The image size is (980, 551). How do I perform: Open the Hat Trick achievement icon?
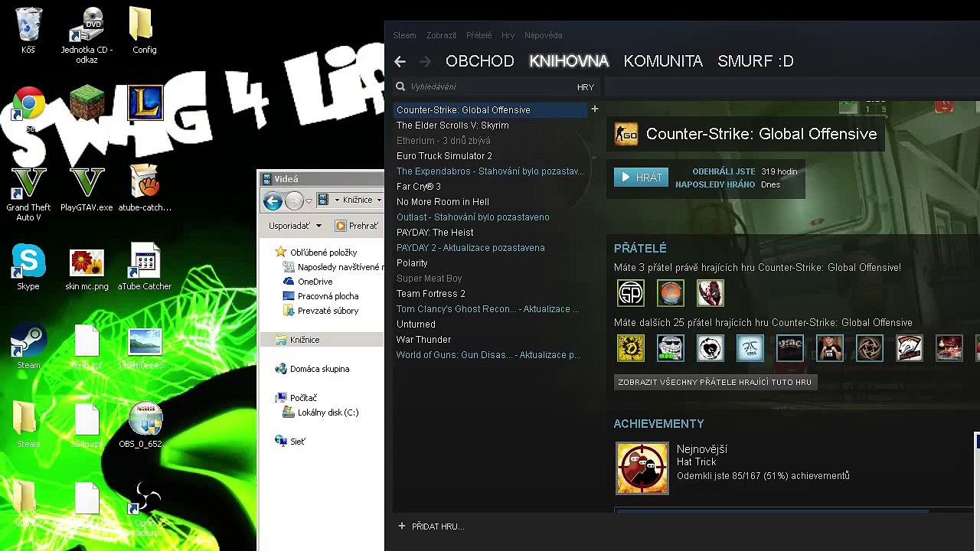[x=642, y=468]
